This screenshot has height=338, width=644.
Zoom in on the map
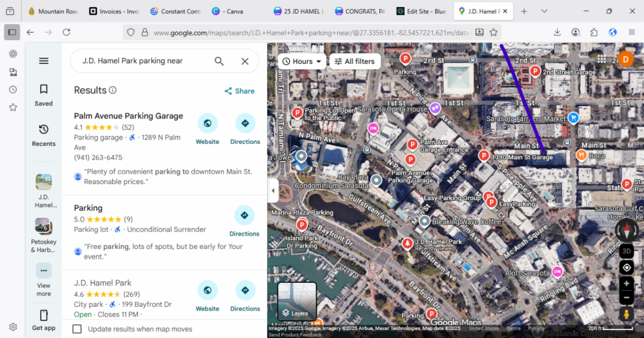626,284
